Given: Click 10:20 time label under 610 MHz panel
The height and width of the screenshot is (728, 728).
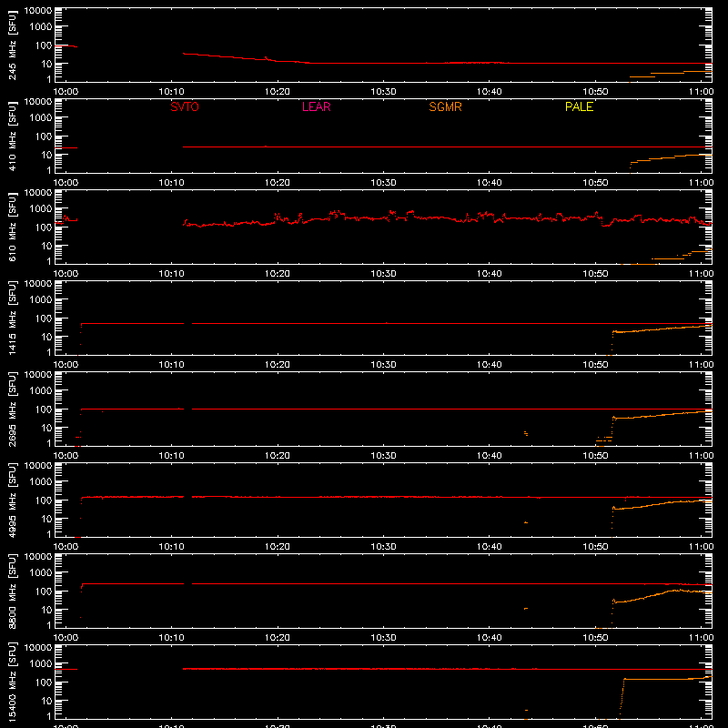Looking at the screenshot, I should tap(278, 274).
